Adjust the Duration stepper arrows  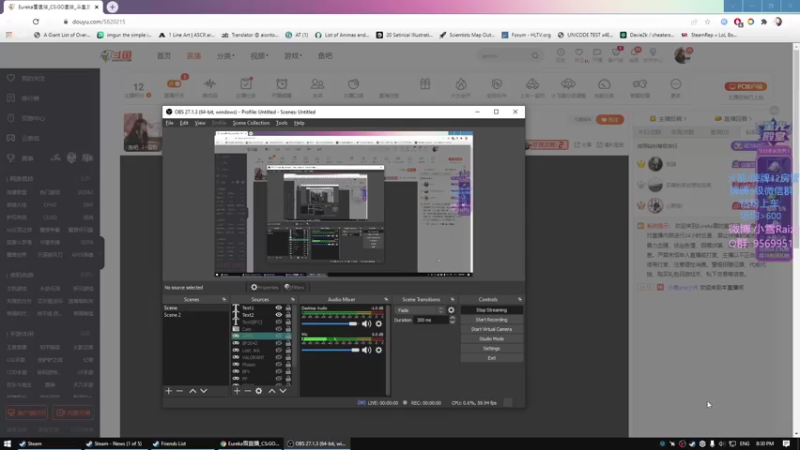click(452, 320)
